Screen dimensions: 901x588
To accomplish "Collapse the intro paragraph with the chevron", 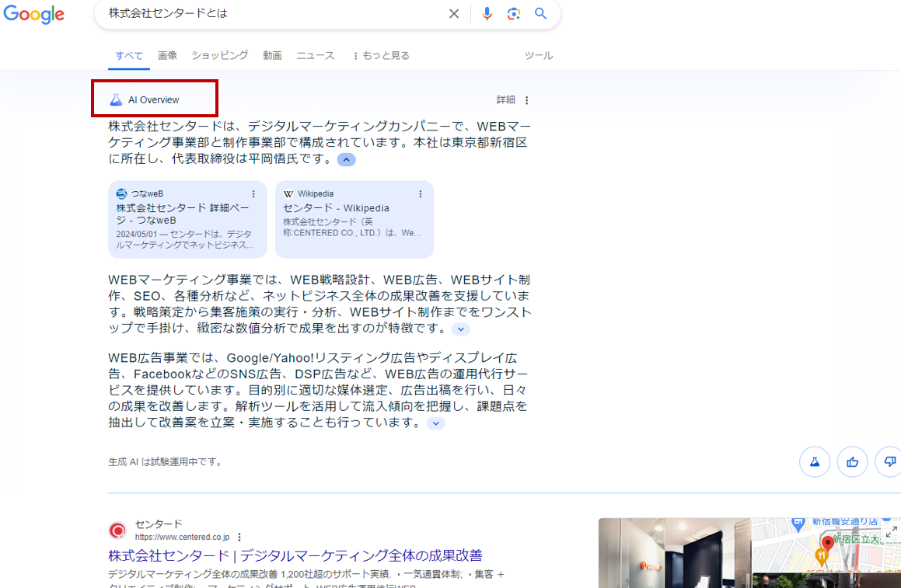I will [345, 159].
